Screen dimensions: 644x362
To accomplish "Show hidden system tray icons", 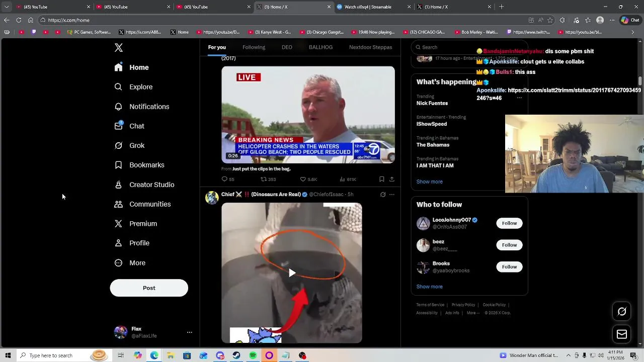I will click(569, 355).
